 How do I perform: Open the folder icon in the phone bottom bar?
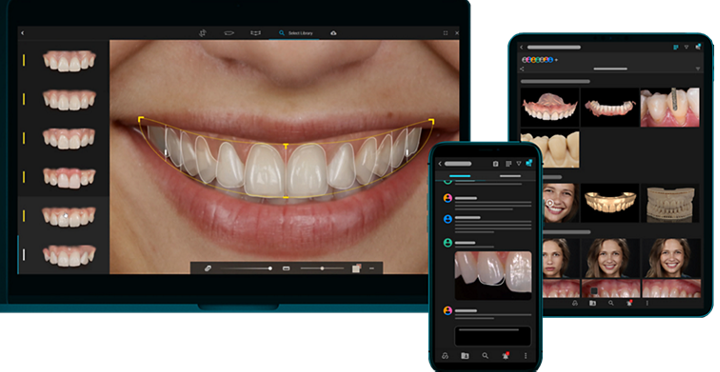[465, 356]
